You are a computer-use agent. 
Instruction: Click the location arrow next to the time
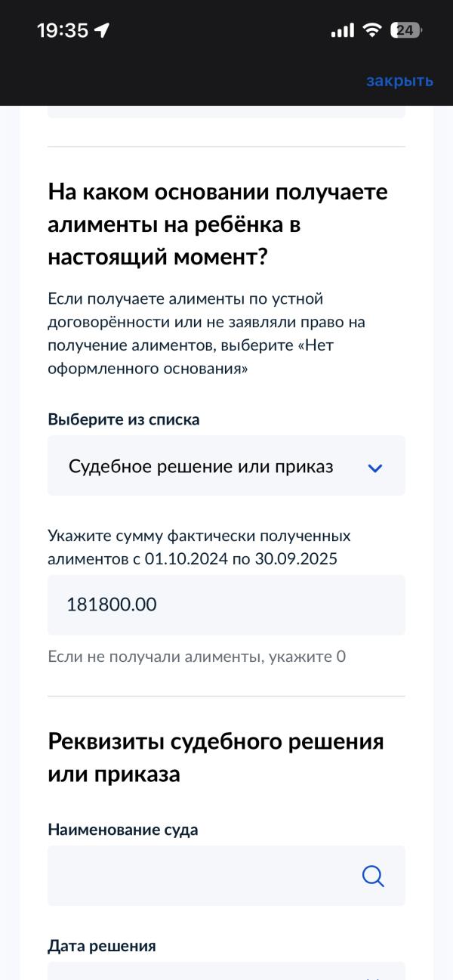tap(102, 30)
